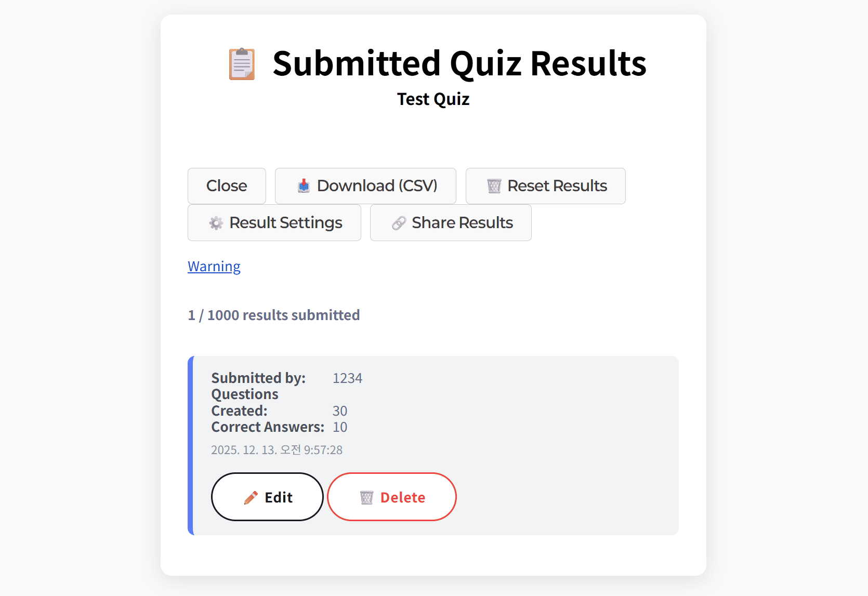
Task: Click the link icon on Share Results
Action: point(399,222)
